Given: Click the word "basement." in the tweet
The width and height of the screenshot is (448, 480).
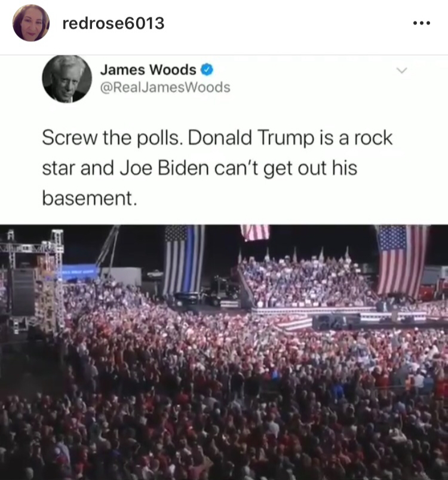Looking at the screenshot, I should pyautogui.click(x=90, y=198).
